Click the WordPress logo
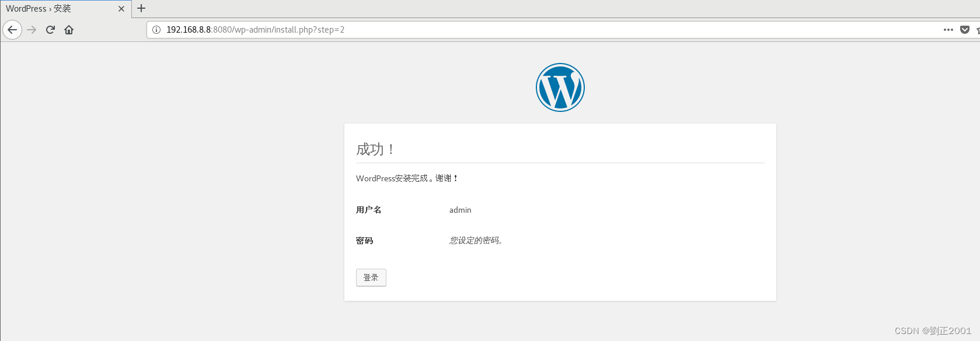Viewport: 980px width, 341px height. click(x=560, y=87)
